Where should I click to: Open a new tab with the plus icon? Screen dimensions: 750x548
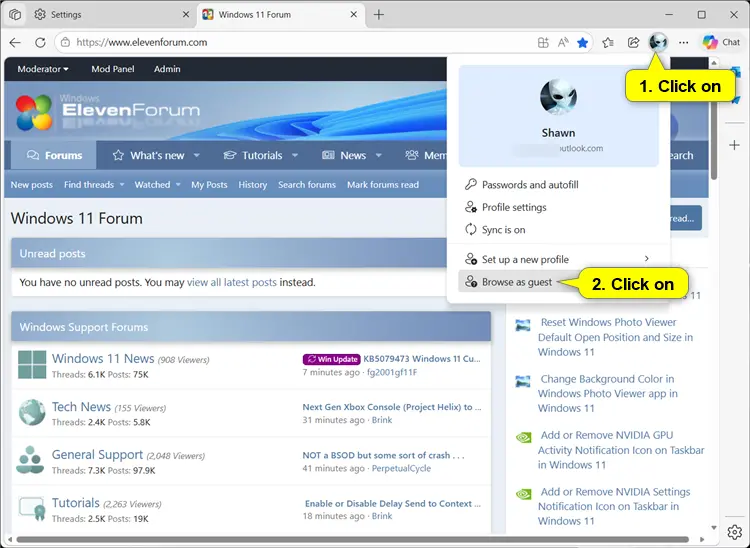coord(379,15)
